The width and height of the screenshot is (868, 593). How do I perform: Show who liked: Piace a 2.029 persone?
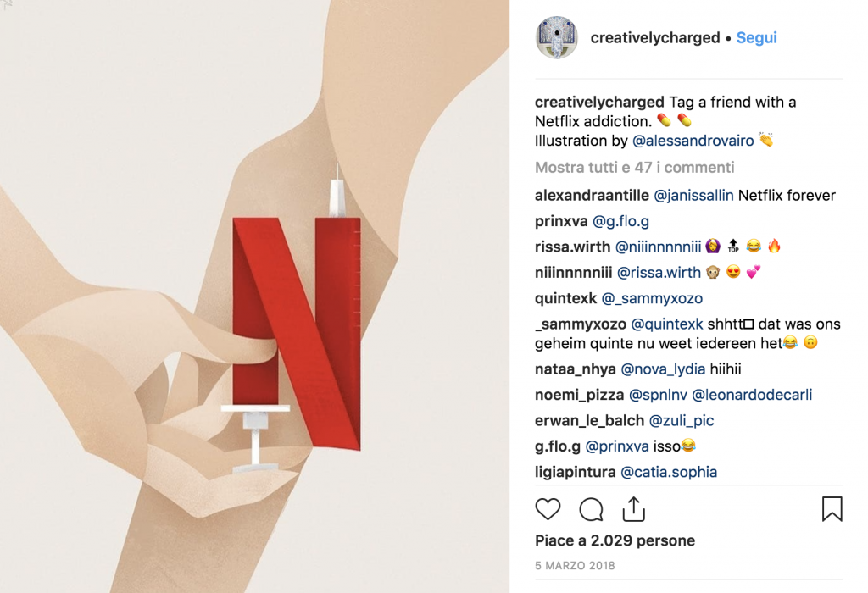pyautogui.click(x=615, y=540)
